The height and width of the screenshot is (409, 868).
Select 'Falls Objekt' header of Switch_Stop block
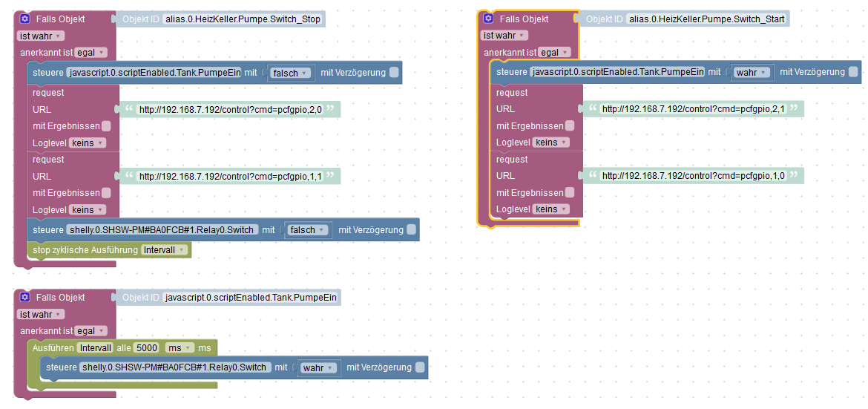pos(60,19)
